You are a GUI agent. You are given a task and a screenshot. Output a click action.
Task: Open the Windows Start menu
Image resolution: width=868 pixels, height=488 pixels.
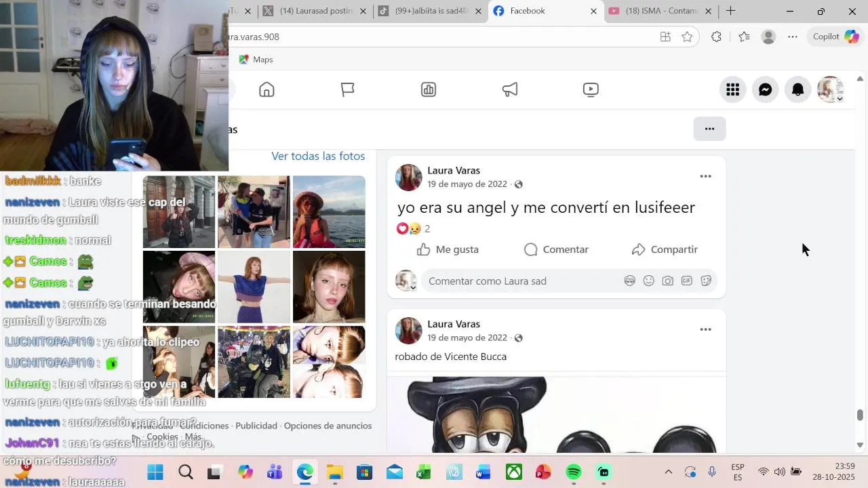(155, 472)
